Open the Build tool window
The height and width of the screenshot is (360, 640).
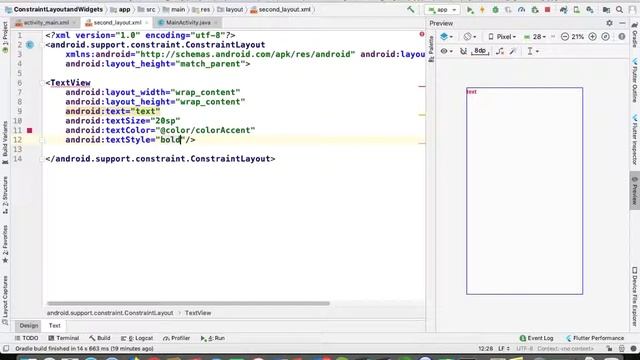(100, 338)
